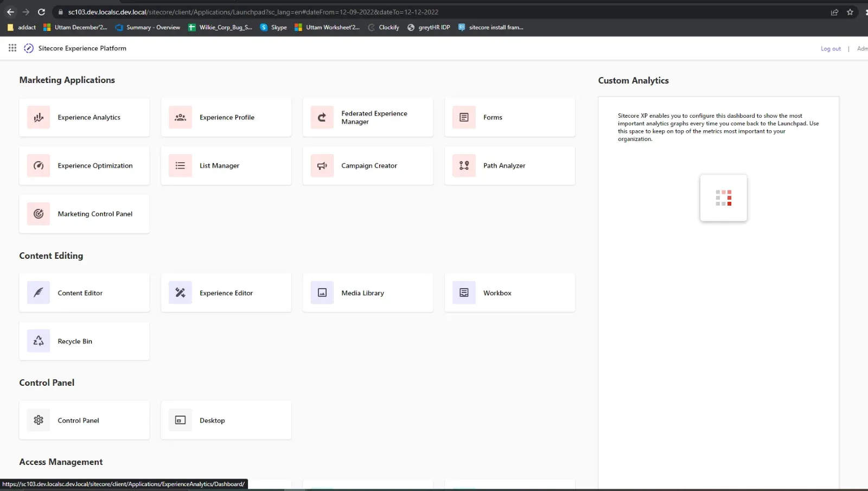Launch the Forms application icon
The height and width of the screenshot is (491, 868).
click(x=464, y=117)
